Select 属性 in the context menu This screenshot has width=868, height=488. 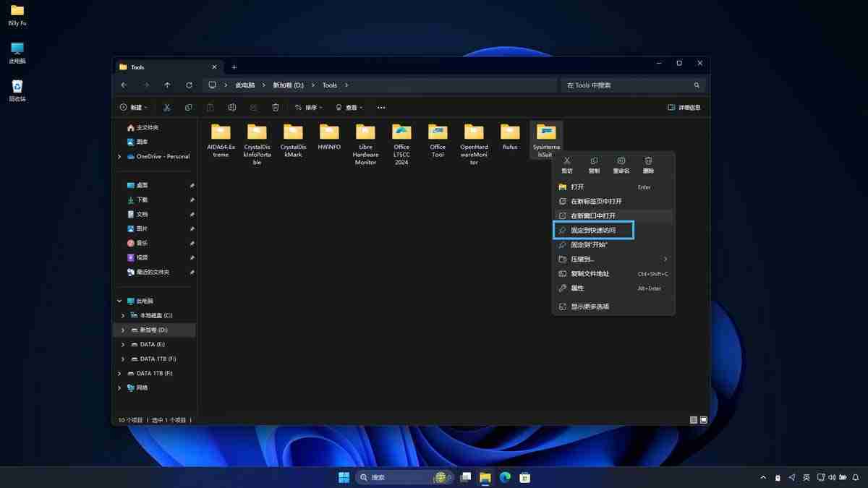pyautogui.click(x=577, y=288)
